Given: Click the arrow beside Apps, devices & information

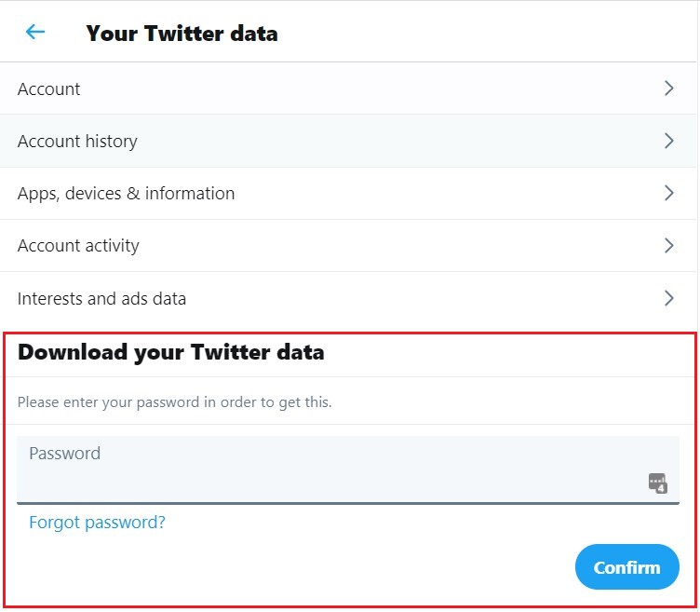Looking at the screenshot, I should pos(668,193).
